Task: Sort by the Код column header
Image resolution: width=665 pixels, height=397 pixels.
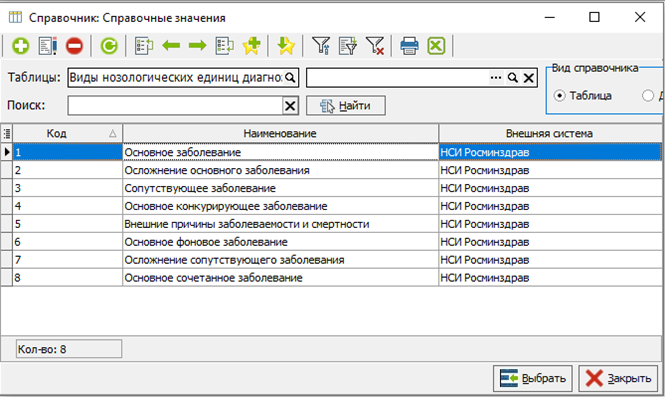Action: pyautogui.click(x=68, y=134)
